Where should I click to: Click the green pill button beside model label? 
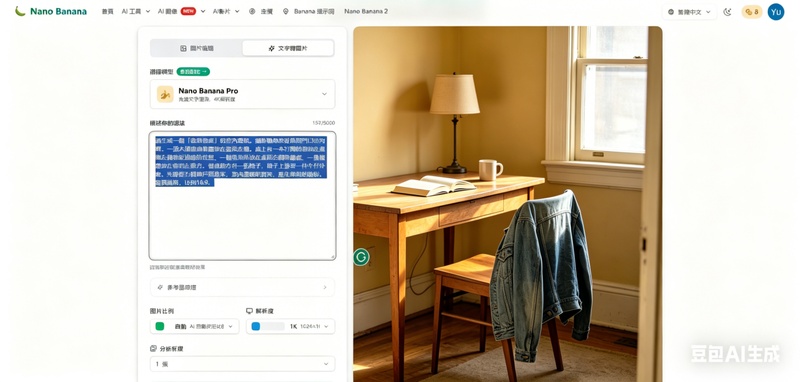pos(193,72)
